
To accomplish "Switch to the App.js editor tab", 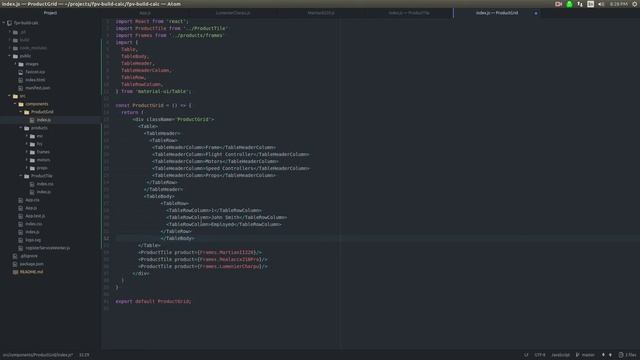I will [x=145, y=13].
